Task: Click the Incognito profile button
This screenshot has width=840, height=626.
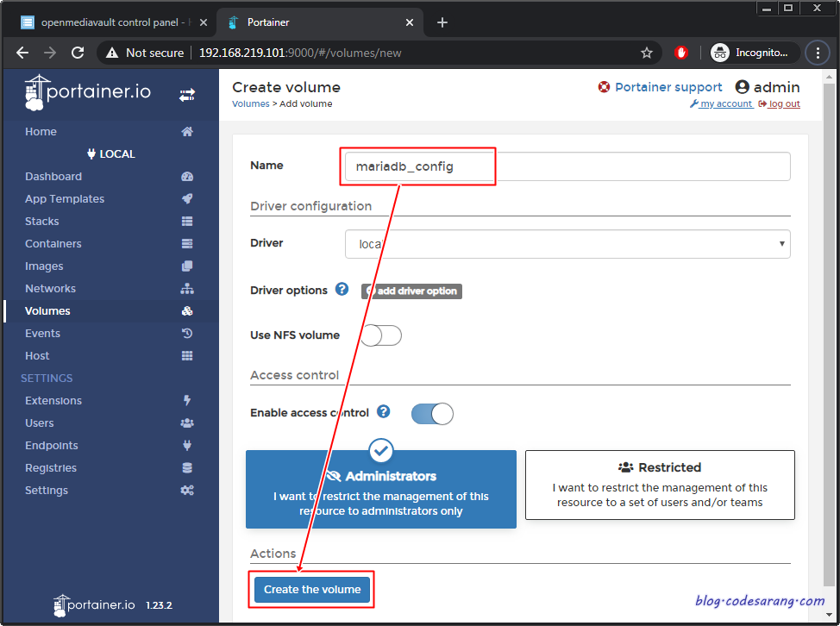Action: 755,53
